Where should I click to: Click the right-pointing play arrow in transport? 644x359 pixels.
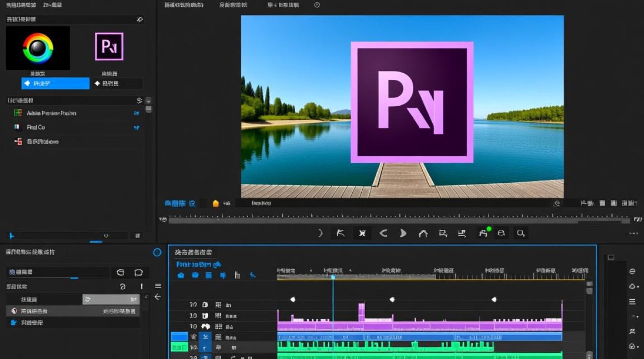[x=403, y=233]
